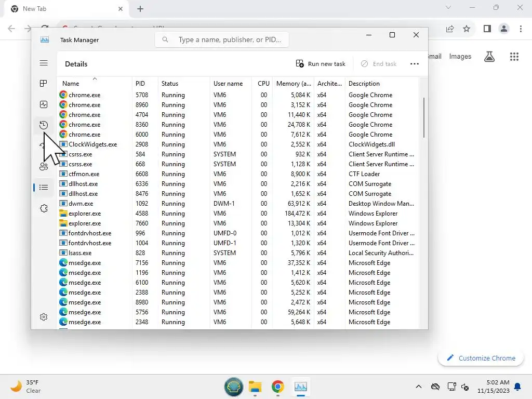
Task: Close the New Tab in Chrome
Action: click(121, 9)
